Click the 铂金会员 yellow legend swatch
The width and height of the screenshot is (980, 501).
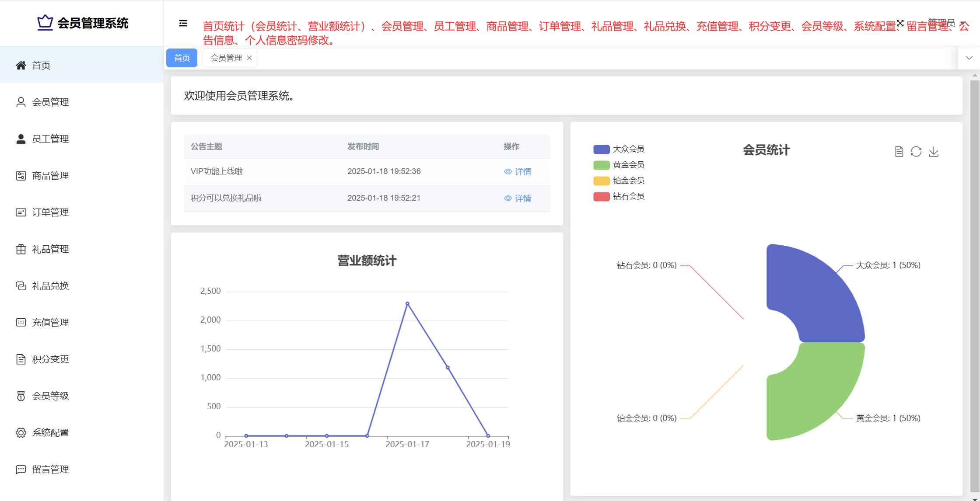point(601,181)
